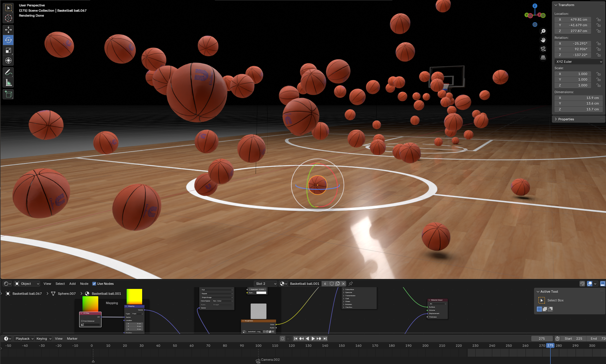Open the timeline Marker menu
Image resolution: width=606 pixels, height=364 pixels.
point(72,339)
